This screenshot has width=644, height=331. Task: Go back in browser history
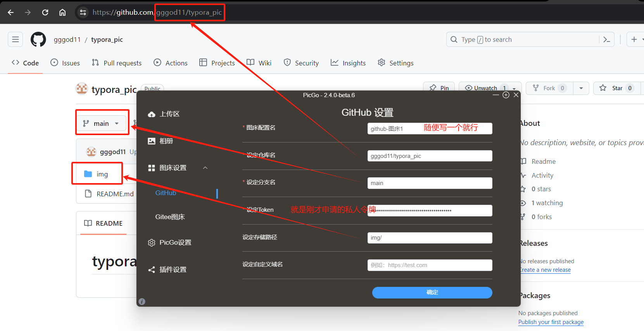(x=11, y=12)
